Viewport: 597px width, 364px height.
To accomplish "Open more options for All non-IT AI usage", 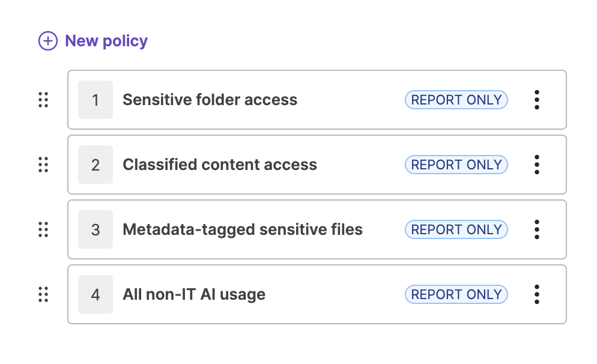I will click(536, 294).
